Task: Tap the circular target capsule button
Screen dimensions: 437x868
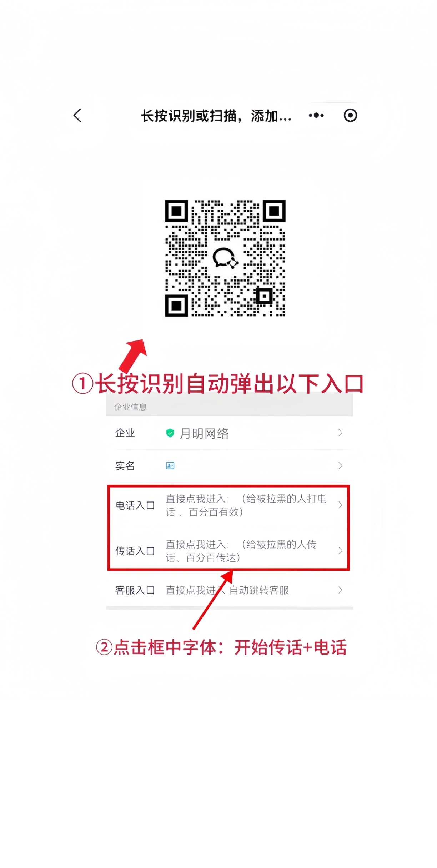Action: click(x=350, y=115)
